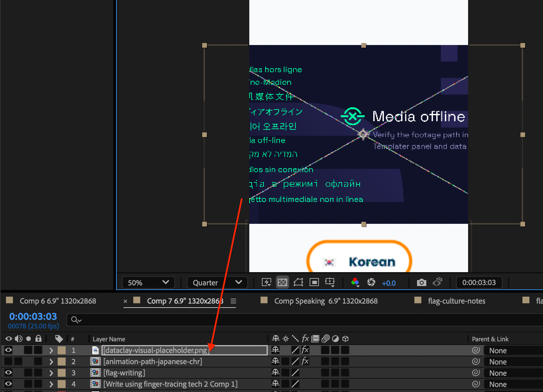Toggle quality switch on flag-writing layer
The width and height of the screenshot is (543, 392).
click(x=295, y=372)
